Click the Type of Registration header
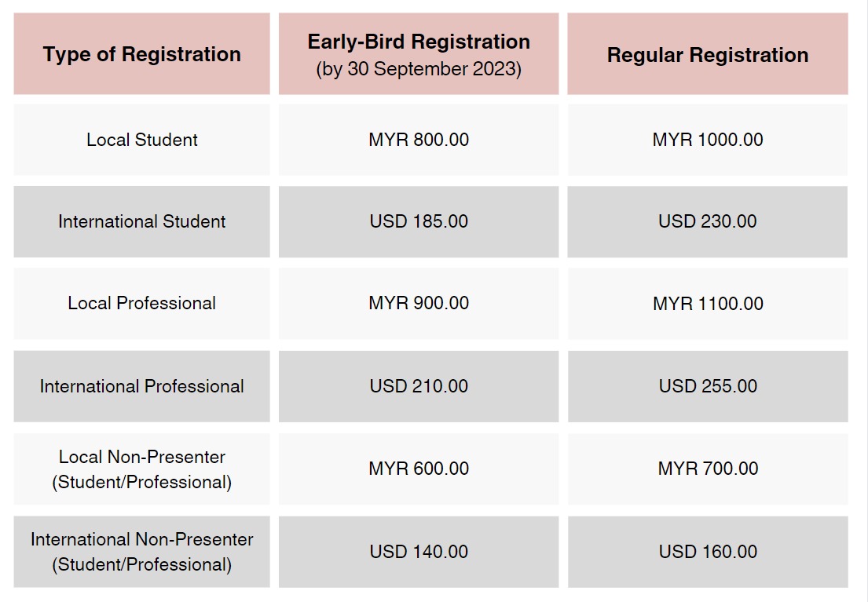The image size is (868, 602). tap(141, 53)
